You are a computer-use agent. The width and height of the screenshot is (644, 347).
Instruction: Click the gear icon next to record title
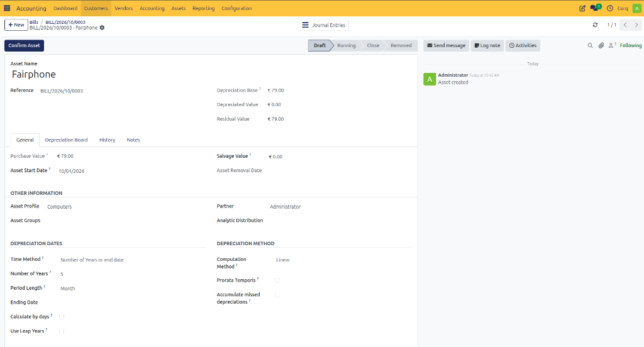[x=103, y=28]
